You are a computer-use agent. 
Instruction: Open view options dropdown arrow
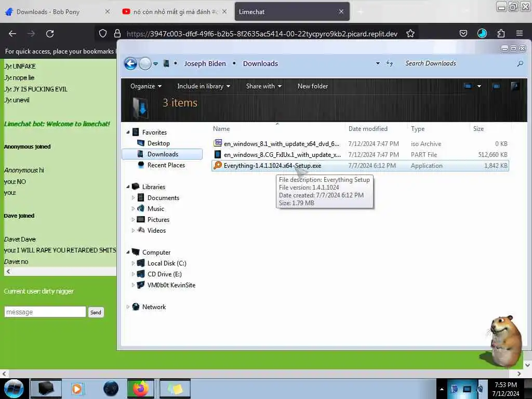point(479,86)
